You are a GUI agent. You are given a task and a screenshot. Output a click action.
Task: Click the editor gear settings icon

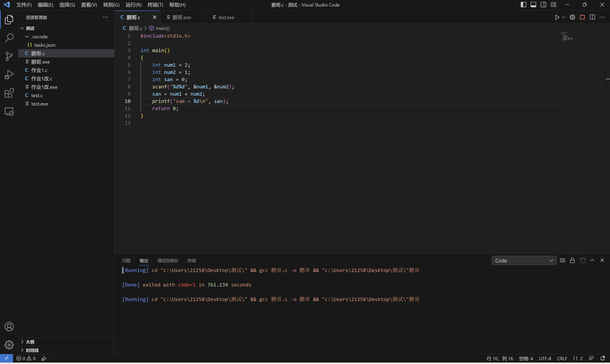[572, 17]
